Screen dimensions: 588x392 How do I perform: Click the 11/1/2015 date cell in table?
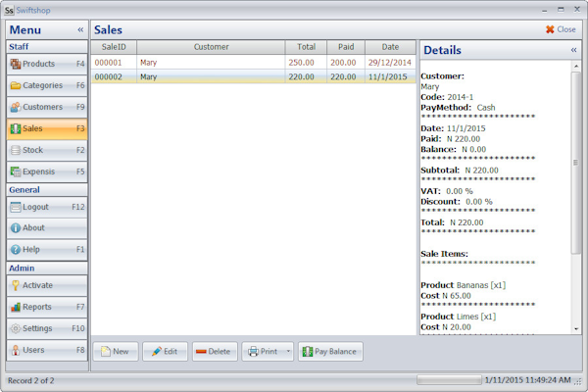(x=390, y=76)
